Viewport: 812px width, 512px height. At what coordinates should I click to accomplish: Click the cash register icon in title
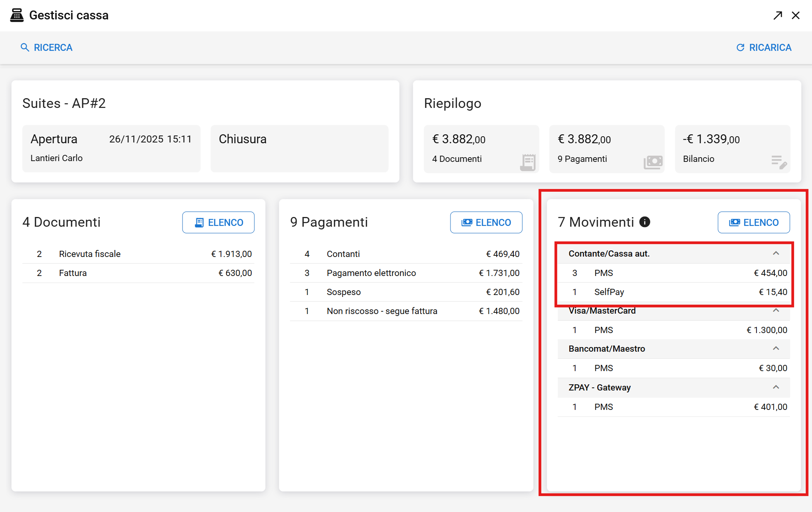tap(17, 15)
